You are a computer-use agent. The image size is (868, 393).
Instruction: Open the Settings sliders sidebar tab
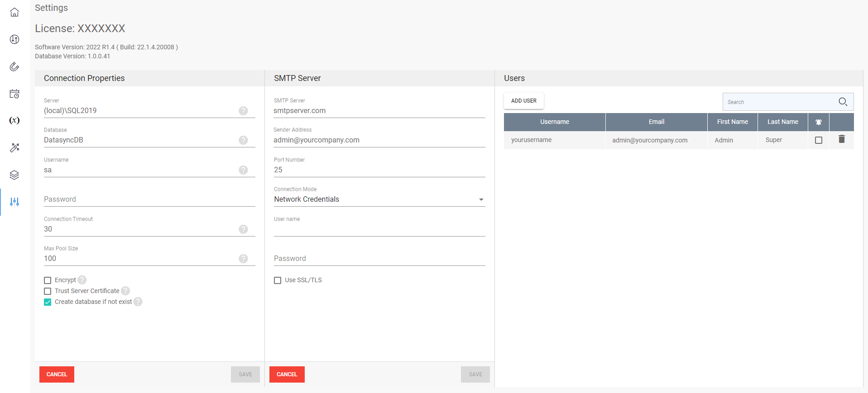(14, 202)
